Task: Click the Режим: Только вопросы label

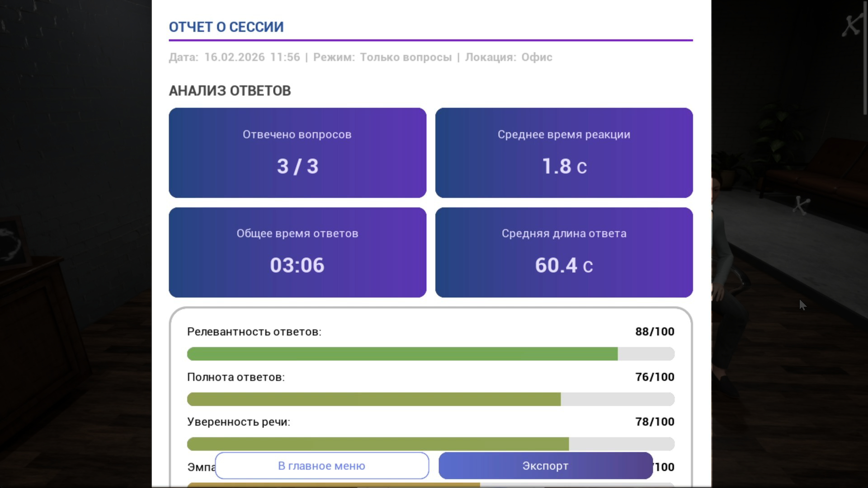Action: pos(382,57)
